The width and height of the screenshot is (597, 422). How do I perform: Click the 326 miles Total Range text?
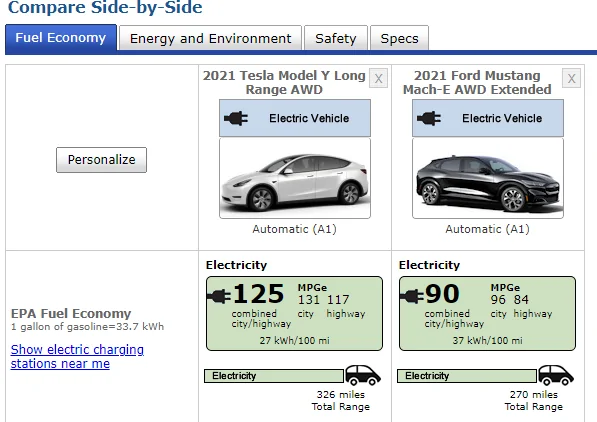[340, 401]
